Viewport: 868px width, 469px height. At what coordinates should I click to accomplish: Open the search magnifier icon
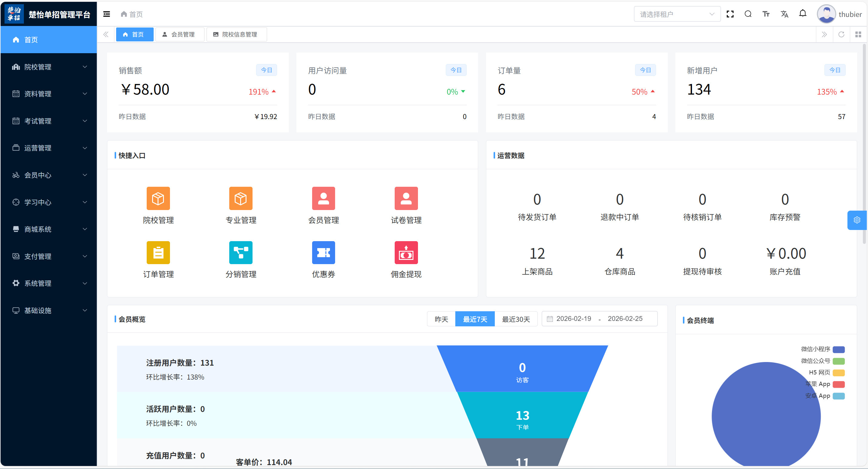748,14
